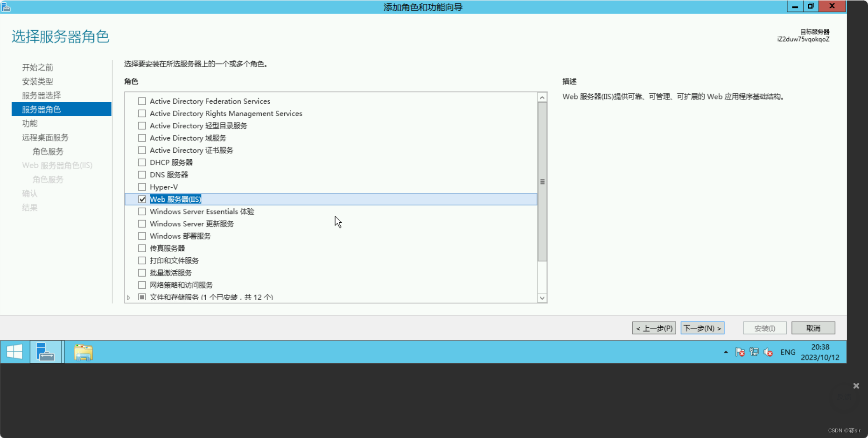868x438 pixels.
Task: Show hidden tray icons arrow
Action: 726,352
